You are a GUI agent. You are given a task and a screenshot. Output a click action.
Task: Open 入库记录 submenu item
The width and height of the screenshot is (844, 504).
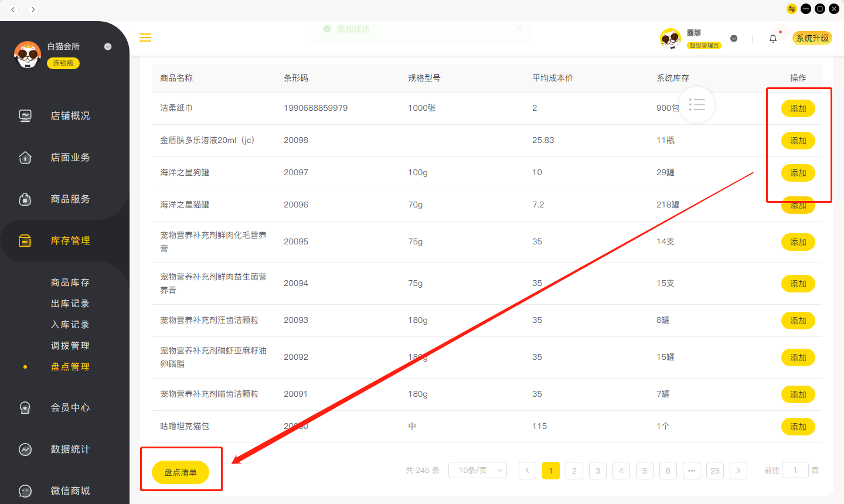pyautogui.click(x=70, y=325)
